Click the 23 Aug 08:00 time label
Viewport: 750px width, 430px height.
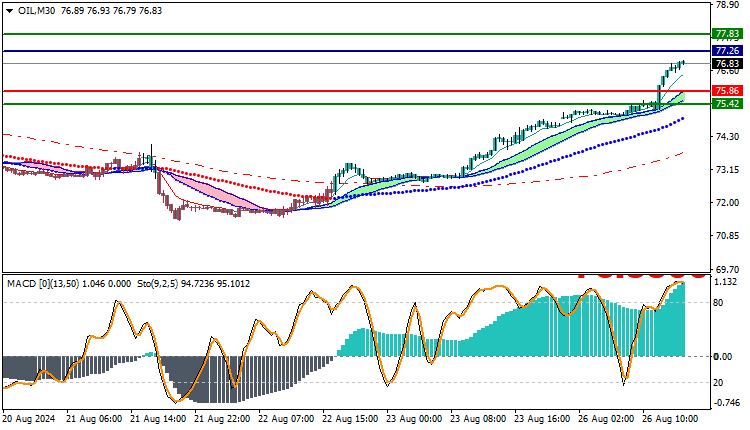478,419
